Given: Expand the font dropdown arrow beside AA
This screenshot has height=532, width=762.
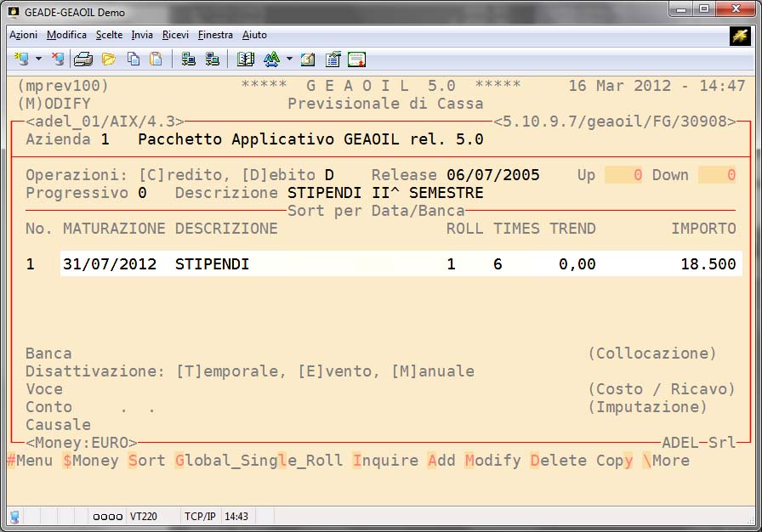Looking at the screenshot, I should click(289, 59).
